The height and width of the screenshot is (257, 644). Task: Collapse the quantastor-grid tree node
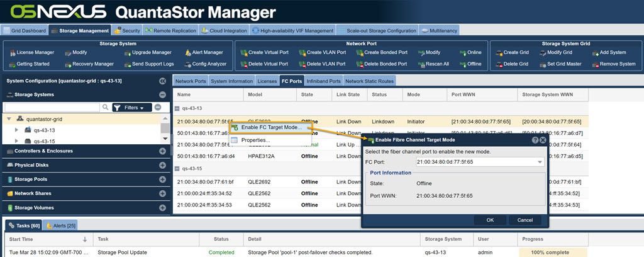[9, 119]
